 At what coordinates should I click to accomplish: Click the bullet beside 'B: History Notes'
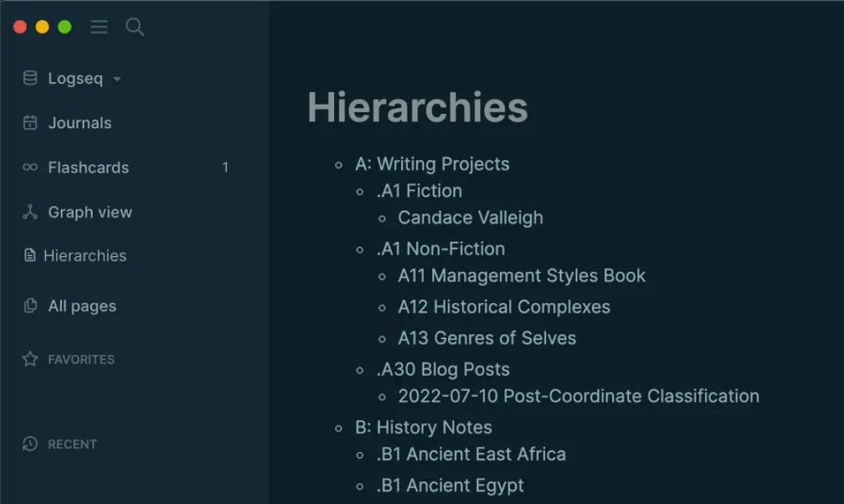339,428
